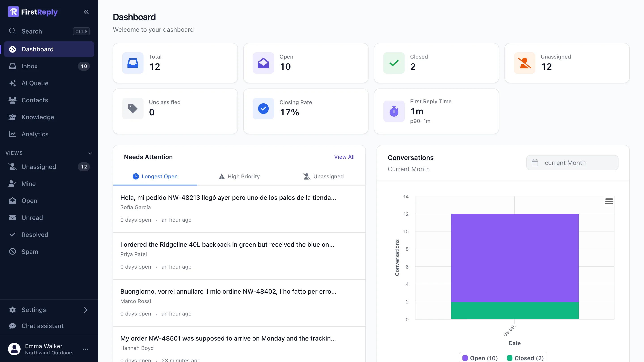Open Emma Walker's three-dot user menu
The width and height of the screenshot is (644, 362).
coord(85,349)
